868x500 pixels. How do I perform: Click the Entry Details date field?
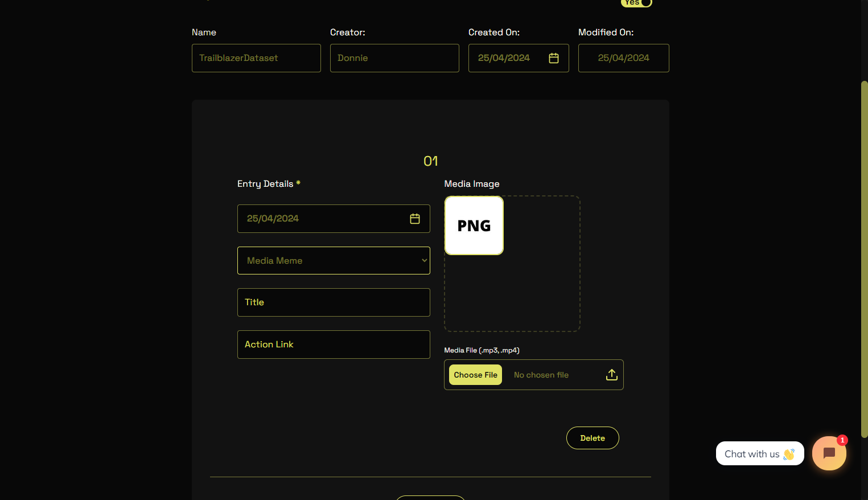pyautogui.click(x=334, y=219)
